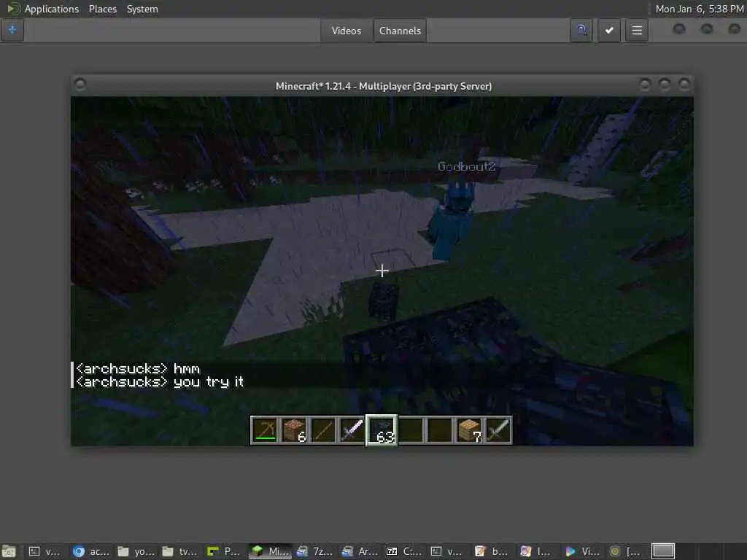
Task: Open the 'P...' taskbar entry with green icon
Action: pyautogui.click(x=225, y=551)
